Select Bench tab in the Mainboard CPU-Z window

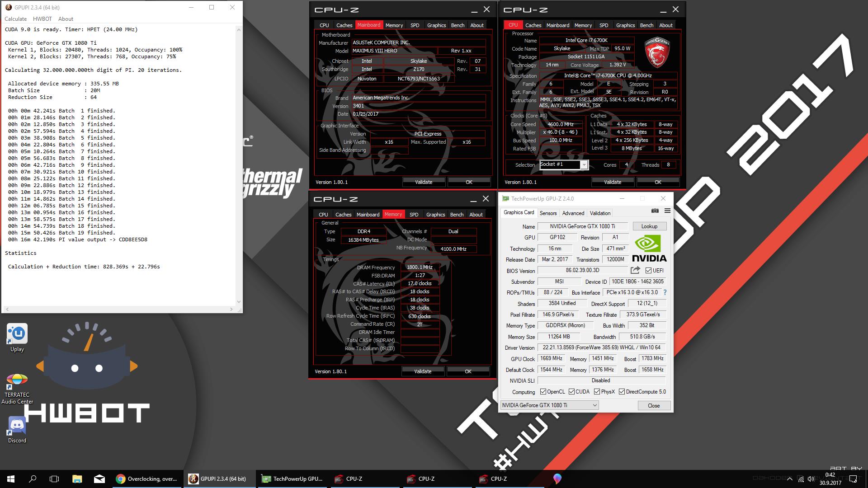click(458, 25)
